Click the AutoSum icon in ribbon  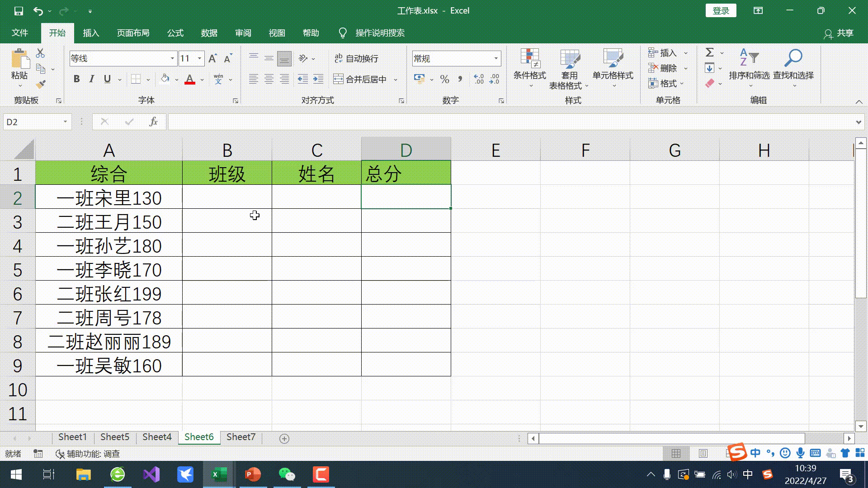pos(711,52)
